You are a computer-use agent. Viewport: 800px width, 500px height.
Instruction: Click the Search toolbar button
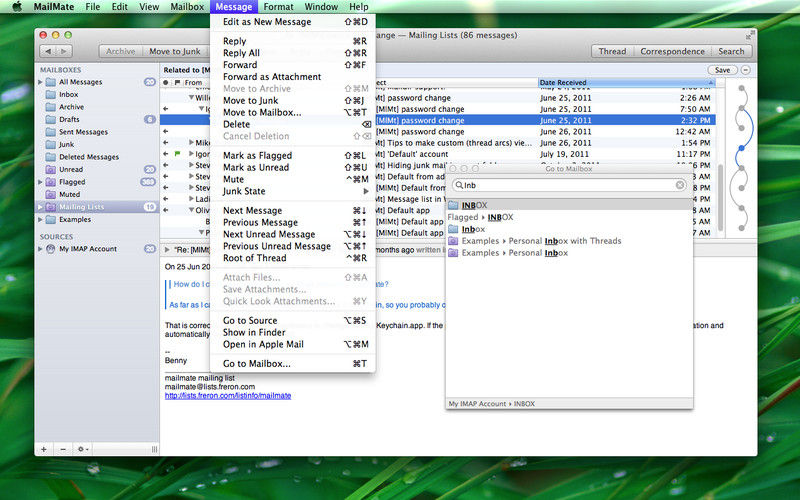tap(731, 51)
